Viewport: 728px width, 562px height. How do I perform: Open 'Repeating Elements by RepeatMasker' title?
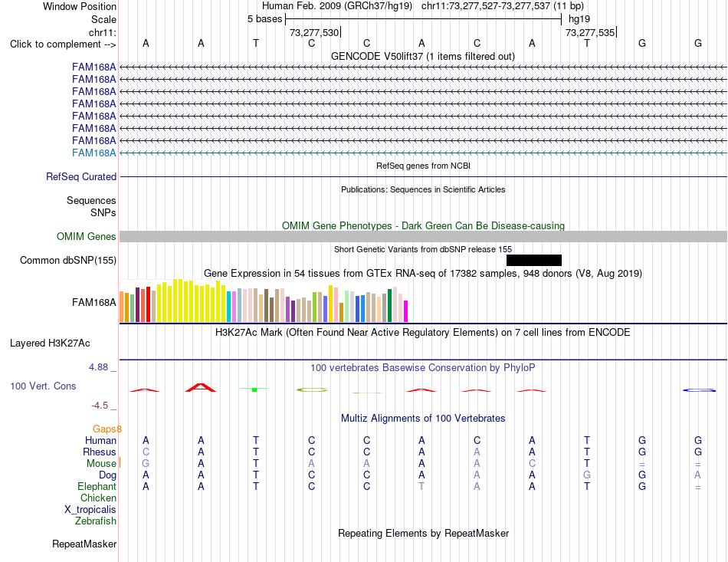(423, 533)
